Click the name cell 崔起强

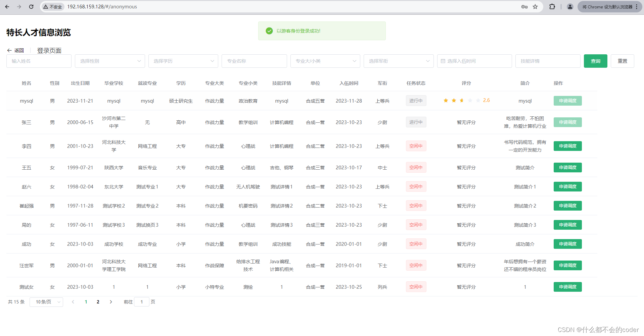27,206
